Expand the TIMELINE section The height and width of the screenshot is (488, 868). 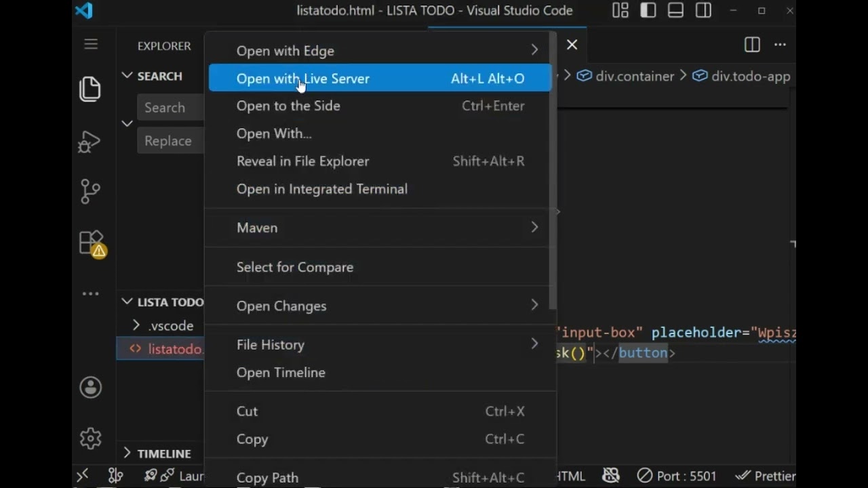[x=127, y=453]
